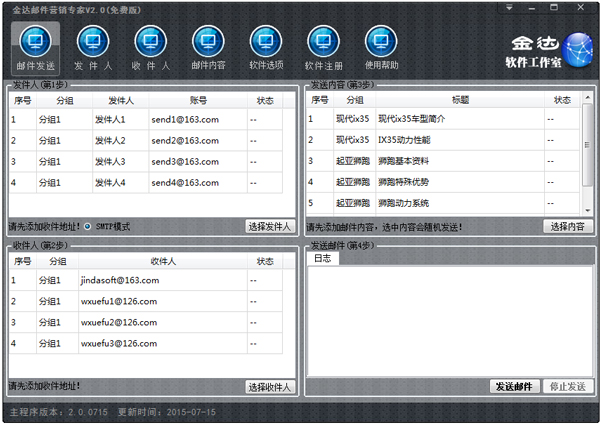Image resolution: width=600 pixels, height=424 pixels.
Task: Select content row 狮跑基本资料
Action: coord(443,161)
